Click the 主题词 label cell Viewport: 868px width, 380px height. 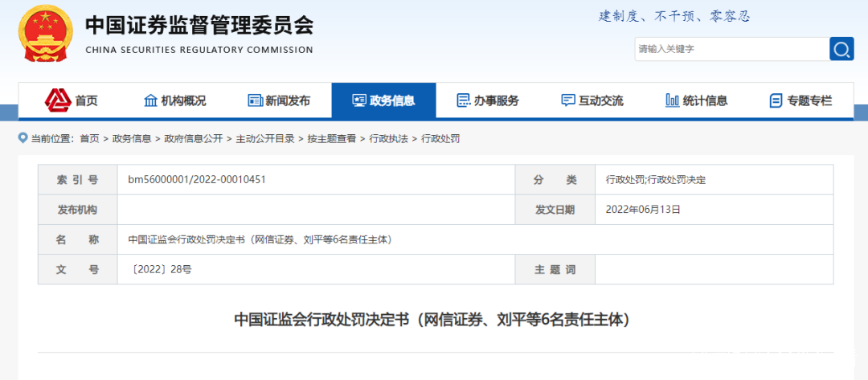coord(555,270)
